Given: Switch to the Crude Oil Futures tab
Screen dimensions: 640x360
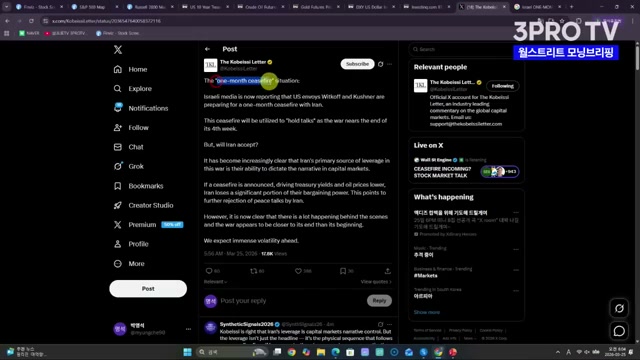Looking at the screenshot, I should coord(260,7).
